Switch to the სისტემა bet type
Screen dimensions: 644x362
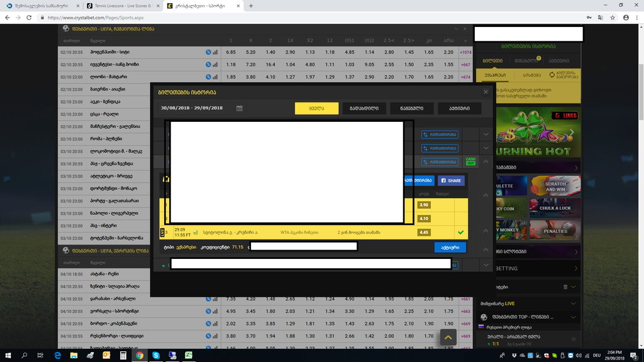click(532, 75)
